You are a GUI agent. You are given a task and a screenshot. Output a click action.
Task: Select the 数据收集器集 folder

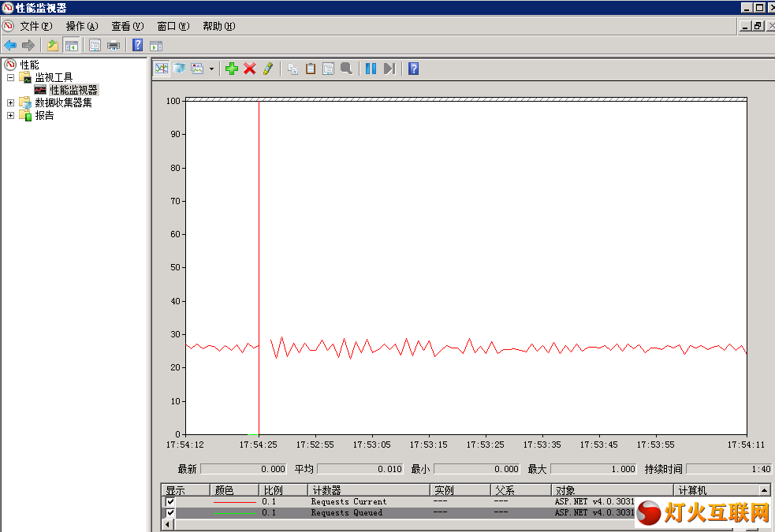[x=63, y=102]
